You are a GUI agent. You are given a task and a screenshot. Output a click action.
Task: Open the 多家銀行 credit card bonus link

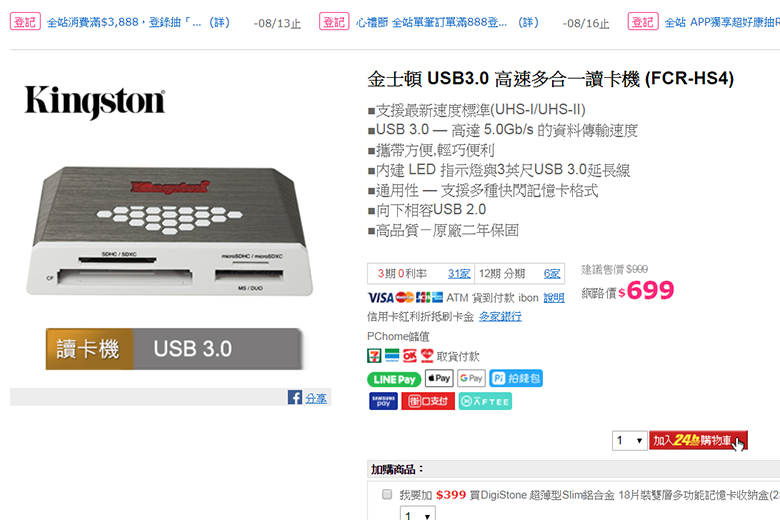(500, 316)
